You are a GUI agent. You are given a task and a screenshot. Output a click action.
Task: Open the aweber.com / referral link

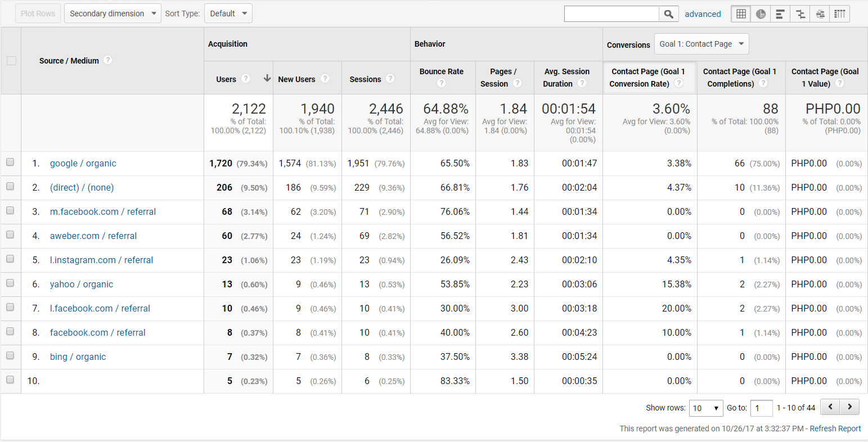[x=93, y=236]
